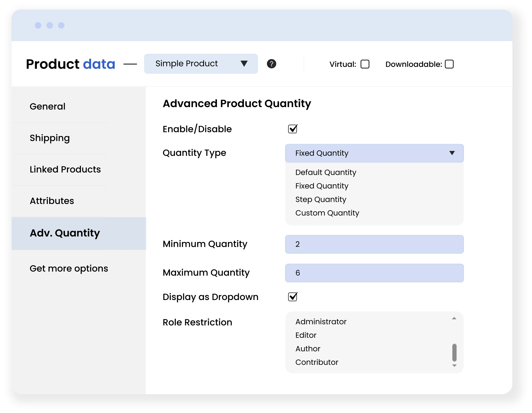Click the Simple Product dropdown arrow
This screenshot has width=532, height=413.
pyautogui.click(x=244, y=64)
